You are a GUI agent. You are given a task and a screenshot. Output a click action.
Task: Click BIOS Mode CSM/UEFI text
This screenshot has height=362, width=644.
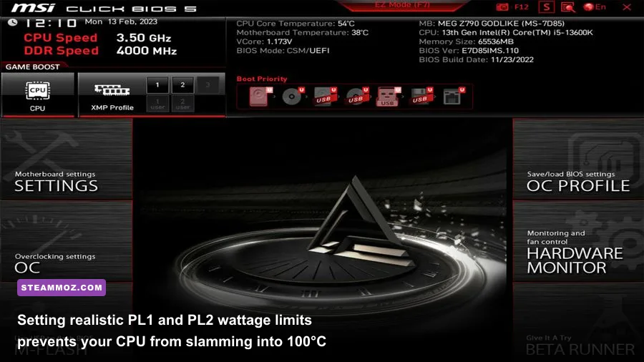[x=283, y=51]
